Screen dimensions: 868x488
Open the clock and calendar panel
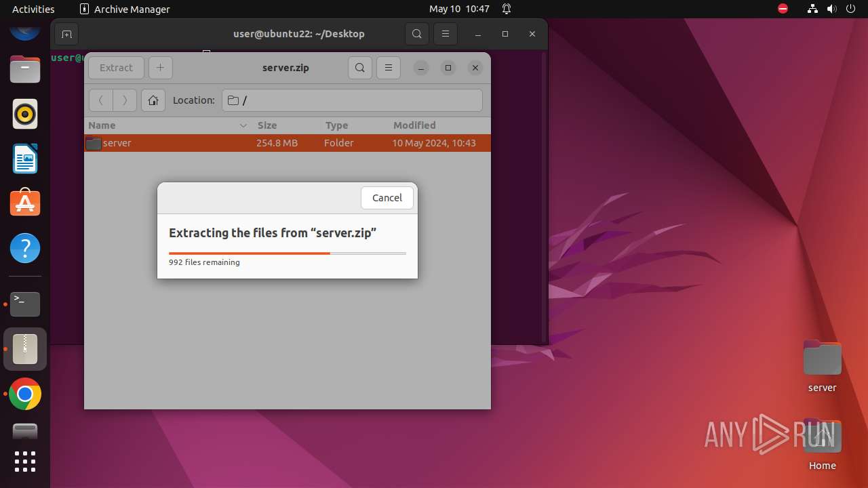[459, 9]
